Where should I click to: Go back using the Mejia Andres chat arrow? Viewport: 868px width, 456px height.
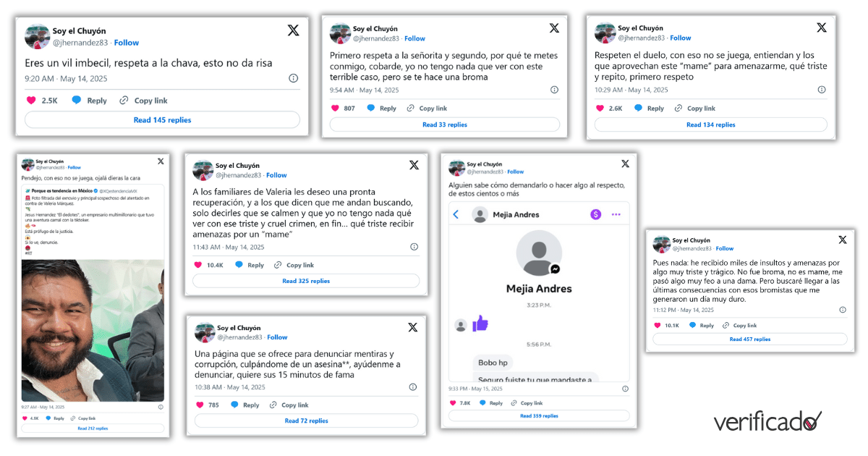456,215
